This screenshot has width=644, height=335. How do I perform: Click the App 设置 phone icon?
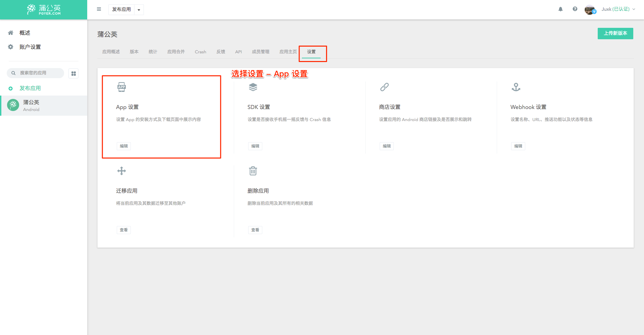click(x=121, y=87)
